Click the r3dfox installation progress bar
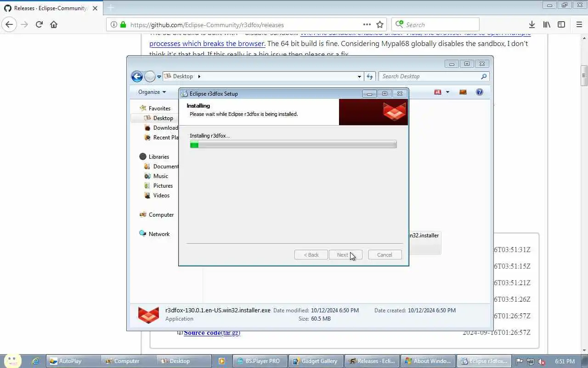The height and width of the screenshot is (368, 588). 293,144
